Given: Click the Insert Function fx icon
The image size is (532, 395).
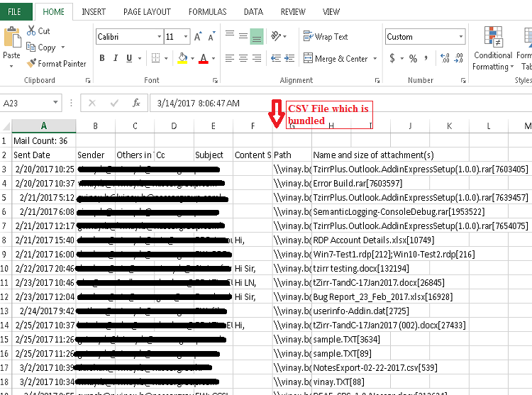Looking at the screenshot, I should coord(136,104).
